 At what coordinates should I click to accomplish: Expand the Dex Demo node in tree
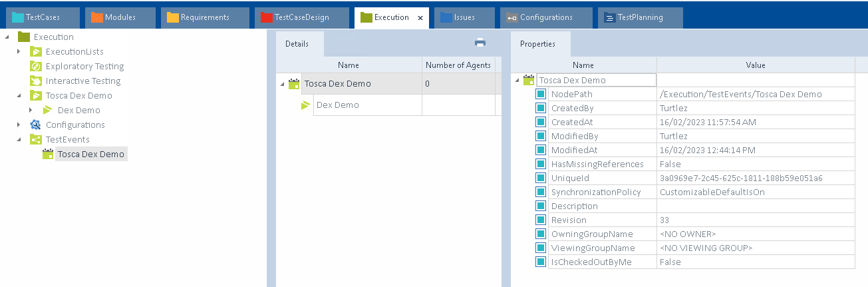click(31, 111)
